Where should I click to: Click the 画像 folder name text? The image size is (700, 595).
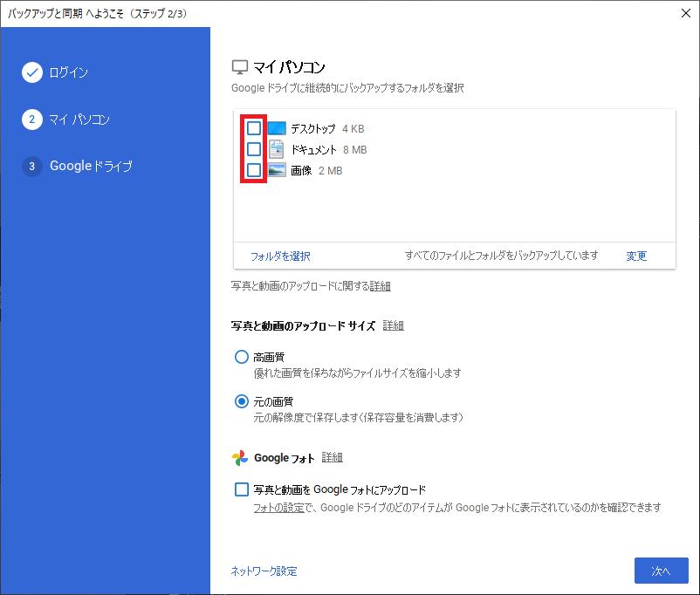point(301,171)
